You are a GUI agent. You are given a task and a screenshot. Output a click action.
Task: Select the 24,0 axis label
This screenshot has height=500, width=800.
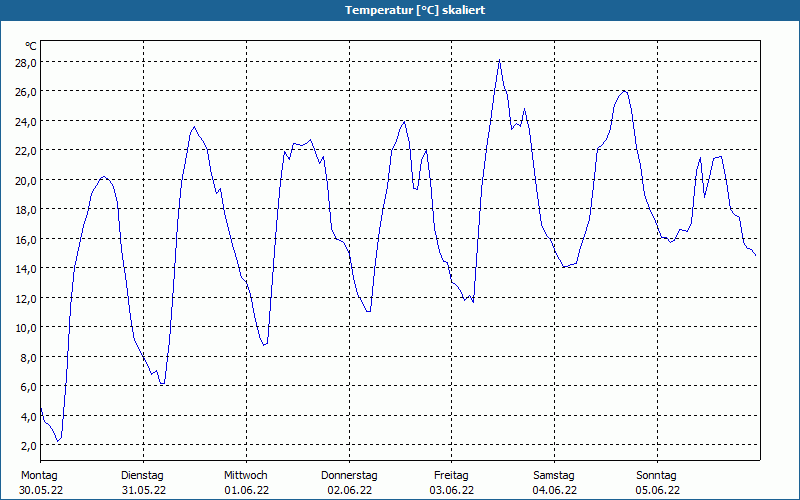[26, 122]
